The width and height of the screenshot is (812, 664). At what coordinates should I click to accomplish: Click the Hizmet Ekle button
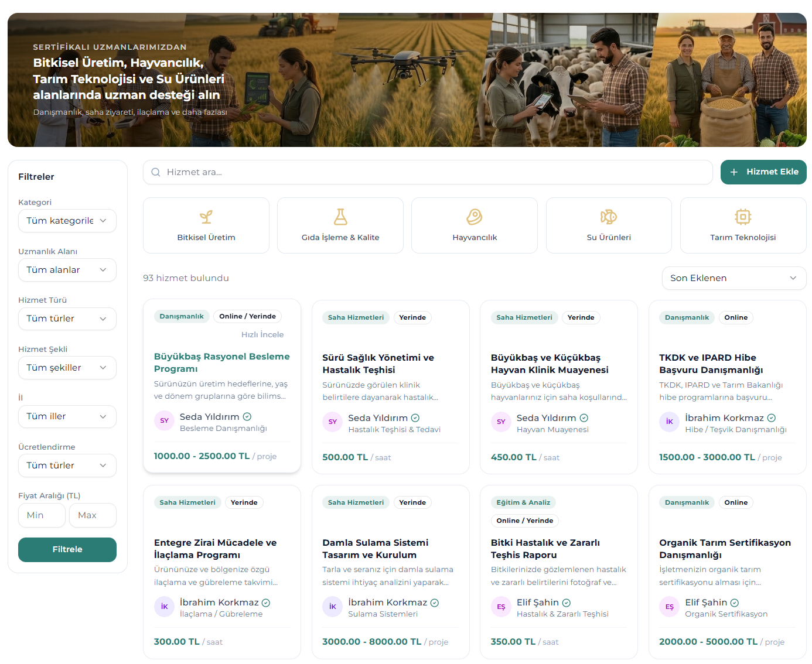pos(763,172)
